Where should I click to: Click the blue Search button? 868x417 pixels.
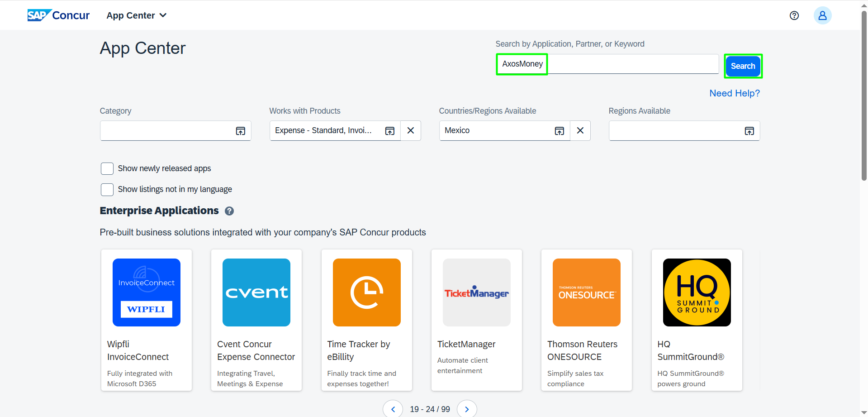(743, 66)
